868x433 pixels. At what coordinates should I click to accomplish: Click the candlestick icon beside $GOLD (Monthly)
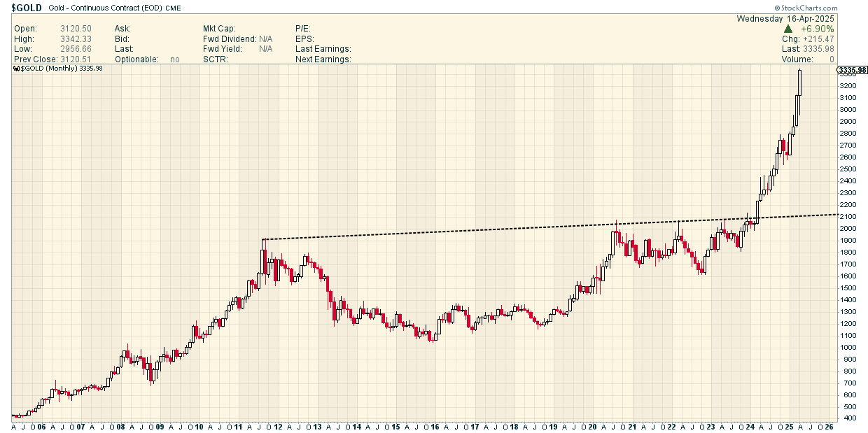pyautogui.click(x=16, y=69)
